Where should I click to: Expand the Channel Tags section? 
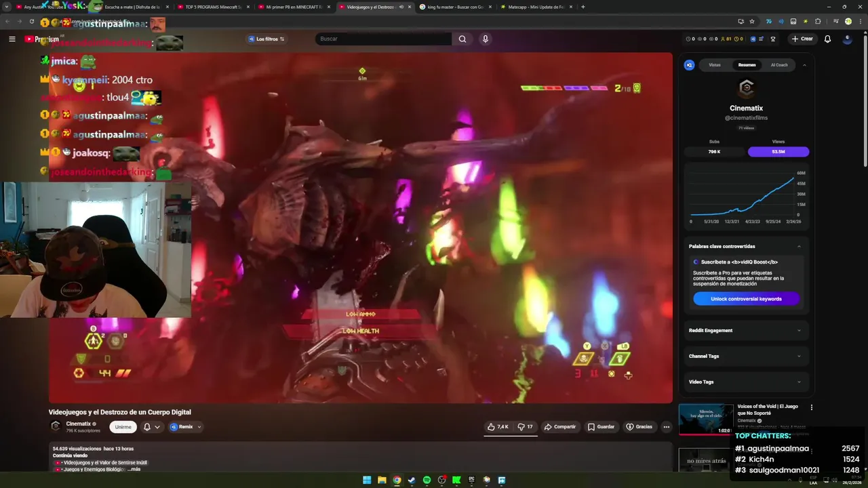pyautogui.click(x=746, y=356)
